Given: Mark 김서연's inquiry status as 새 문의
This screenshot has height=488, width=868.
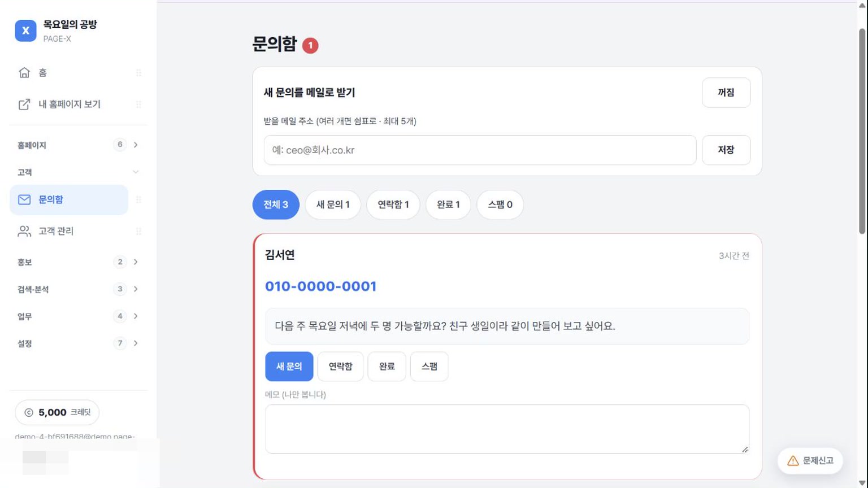Looking at the screenshot, I should (x=289, y=367).
